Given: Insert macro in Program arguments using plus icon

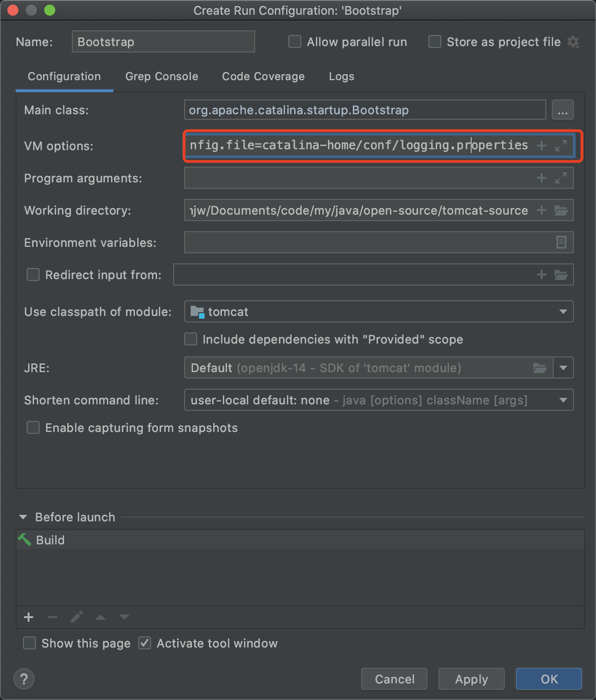Looking at the screenshot, I should 542,178.
